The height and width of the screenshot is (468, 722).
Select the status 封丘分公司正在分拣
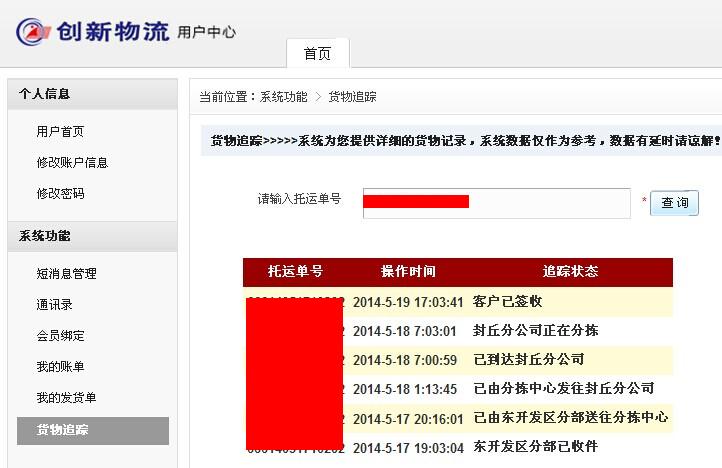(535, 330)
